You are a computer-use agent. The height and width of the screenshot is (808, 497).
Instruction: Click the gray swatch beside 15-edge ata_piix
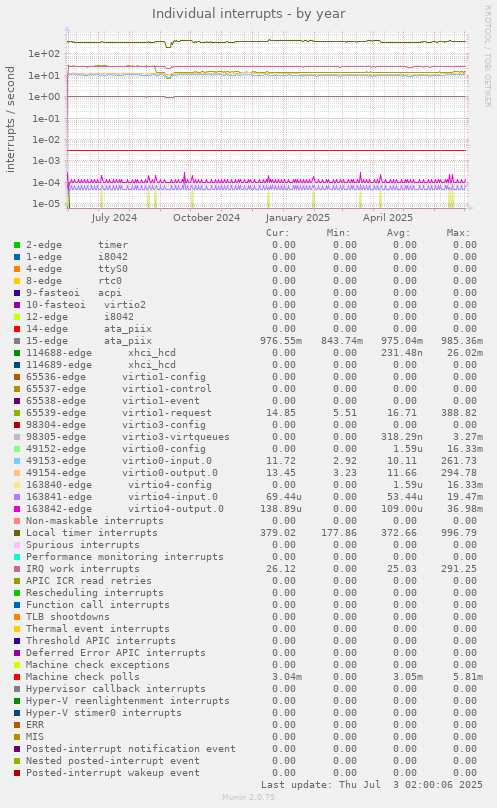point(17,341)
